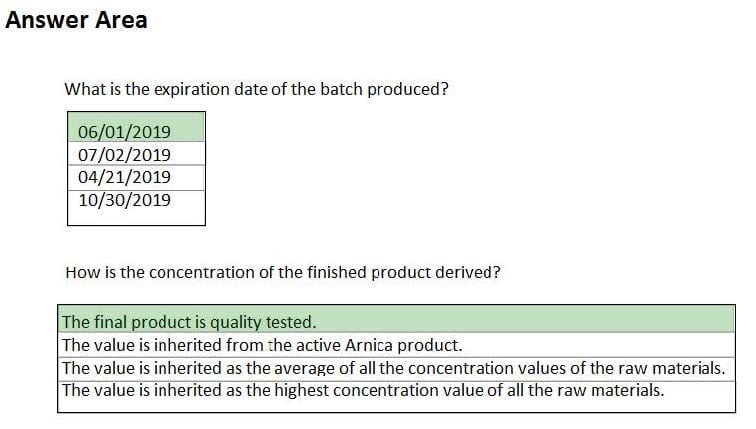Choose 07/02/2019 from the date list
Viewport: 756px width, 429px height.
(x=136, y=154)
